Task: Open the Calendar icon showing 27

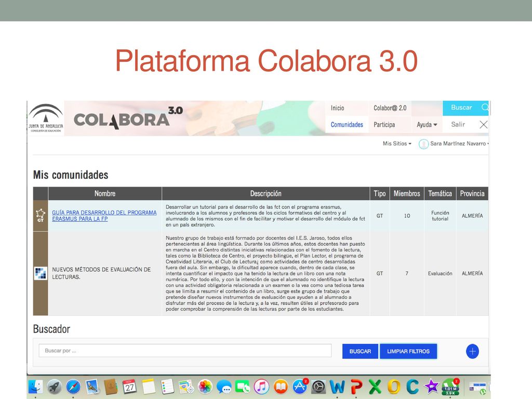Action: pos(129,387)
